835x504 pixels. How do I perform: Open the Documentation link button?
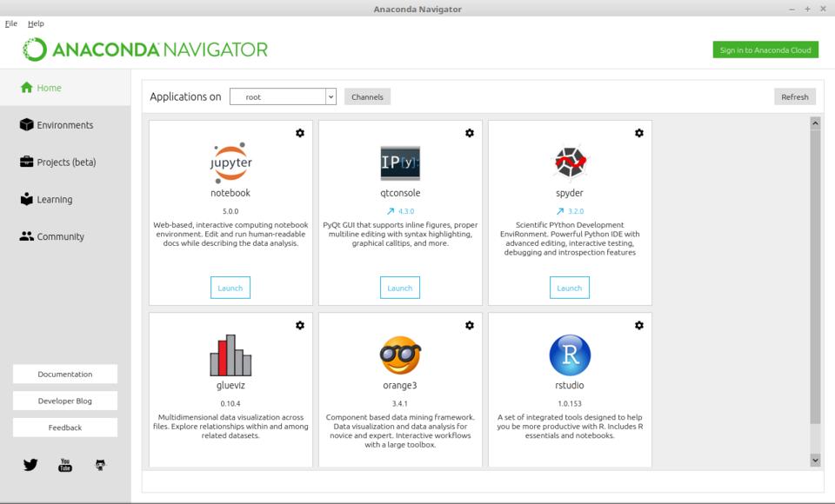[65, 375]
